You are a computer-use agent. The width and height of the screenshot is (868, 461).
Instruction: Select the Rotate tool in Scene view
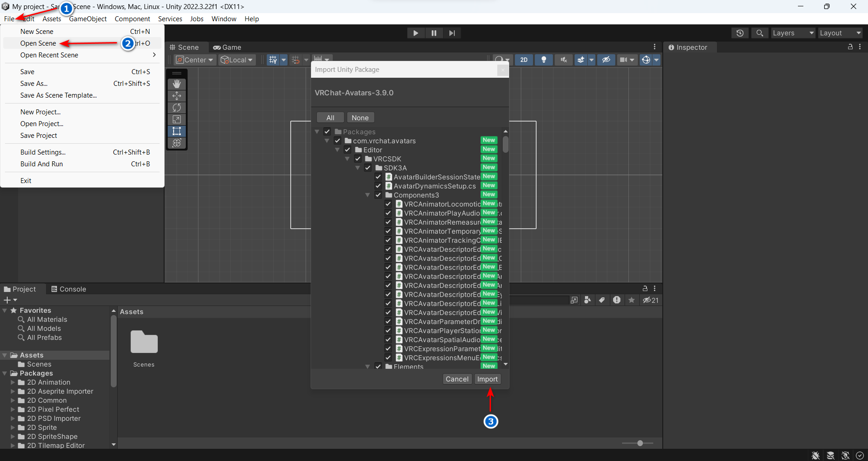point(177,108)
